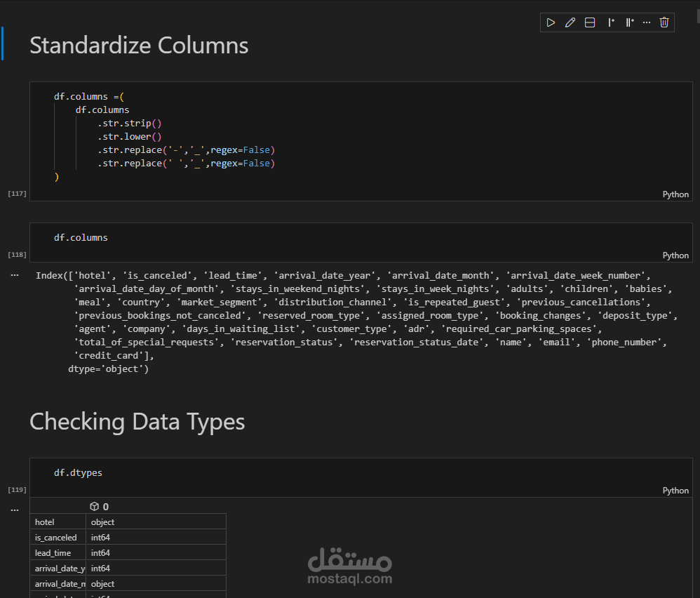
Task: Click the is_canceled row in dtypes table
Action: click(56, 538)
